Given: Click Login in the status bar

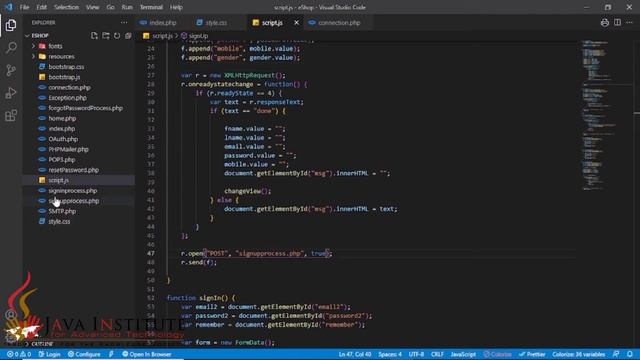Looking at the screenshot, I should click(49, 354).
